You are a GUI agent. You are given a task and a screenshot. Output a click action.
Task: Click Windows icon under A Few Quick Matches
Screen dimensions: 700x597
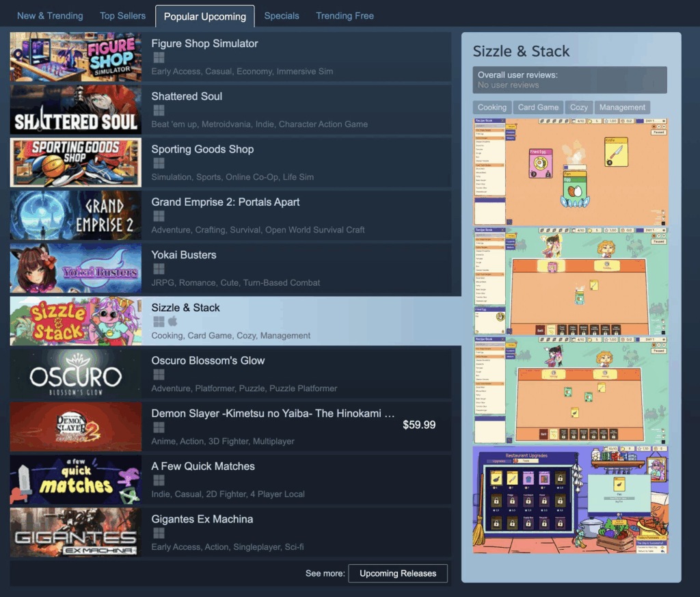[159, 480]
